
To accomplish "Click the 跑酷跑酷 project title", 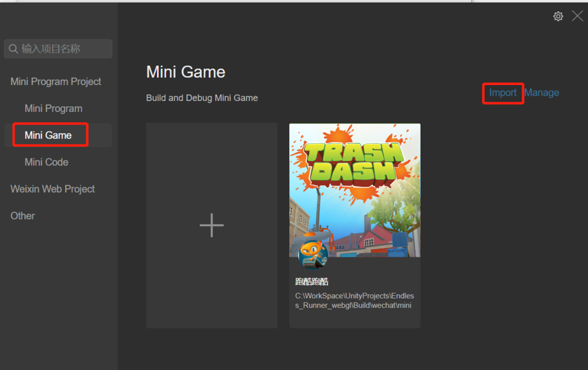I will pyautogui.click(x=312, y=281).
